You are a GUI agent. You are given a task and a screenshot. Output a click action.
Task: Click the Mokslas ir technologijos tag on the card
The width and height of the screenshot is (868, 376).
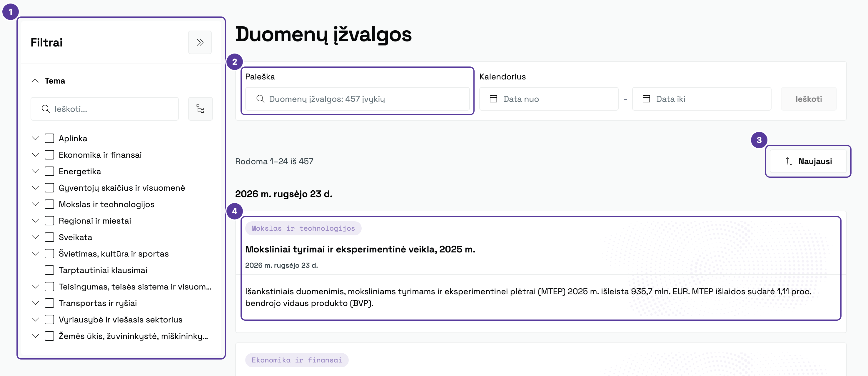303,228
